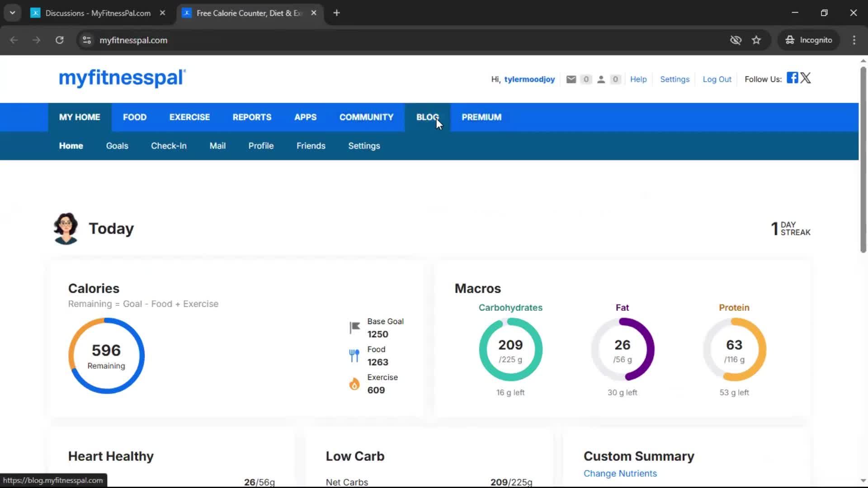The width and height of the screenshot is (868, 488).
Task: Open the Mail submenu item
Action: (217, 146)
